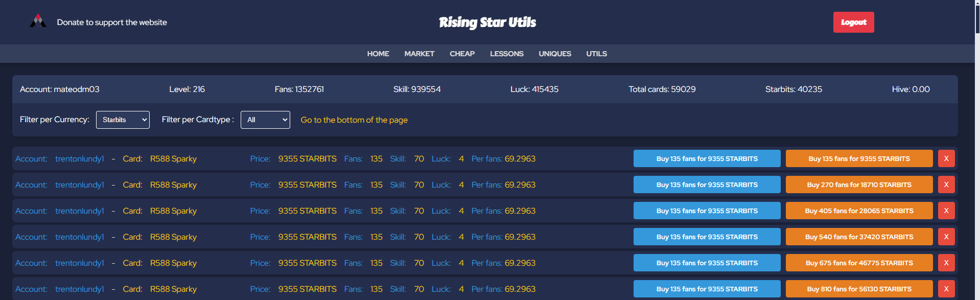Click red X beside 405 fans offer

pos(946,211)
